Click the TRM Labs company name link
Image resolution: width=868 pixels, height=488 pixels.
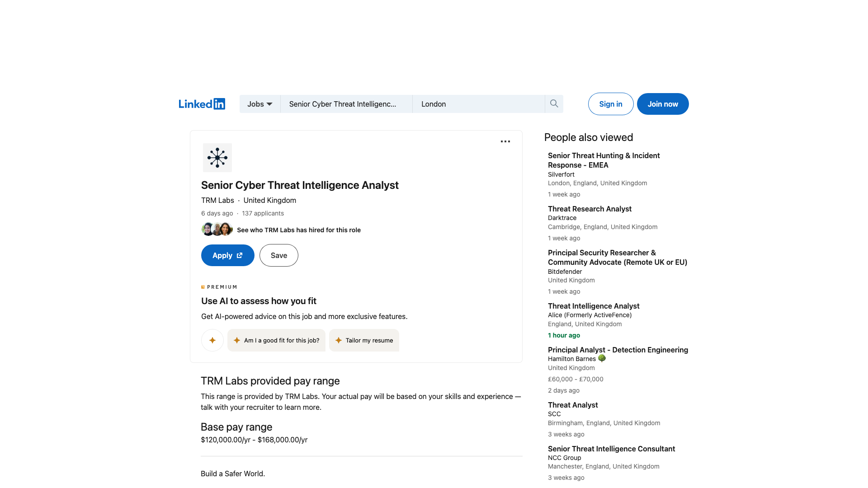217,200
